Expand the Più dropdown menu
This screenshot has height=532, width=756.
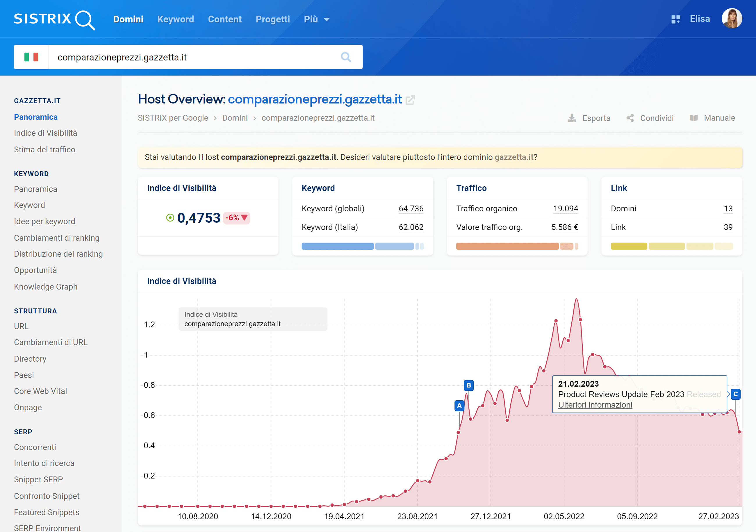pos(316,19)
